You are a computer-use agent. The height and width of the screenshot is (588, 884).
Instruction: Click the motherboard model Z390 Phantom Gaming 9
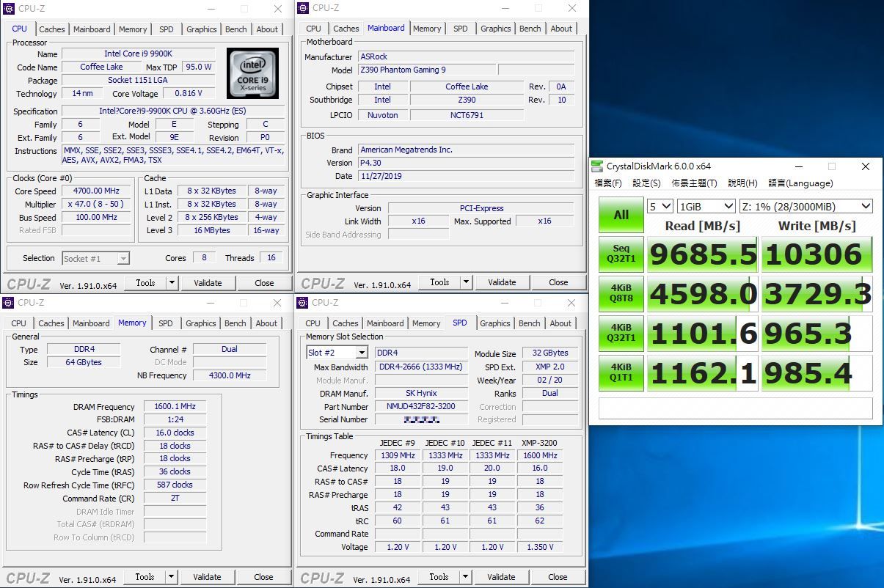click(426, 70)
